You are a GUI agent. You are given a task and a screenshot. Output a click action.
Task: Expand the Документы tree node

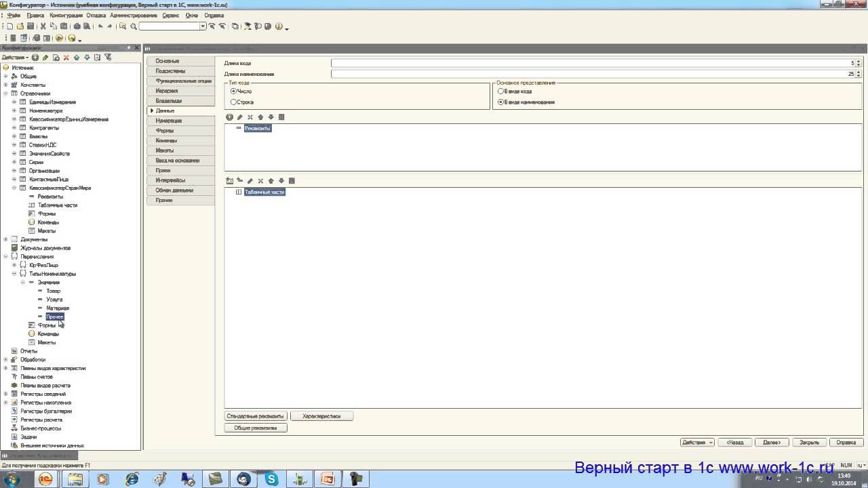pyautogui.click(x=5, y=239)
